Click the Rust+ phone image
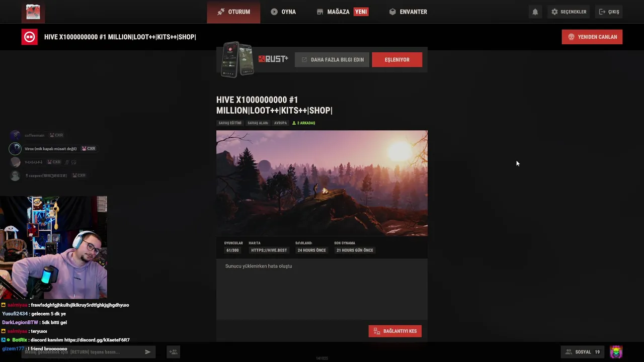Image resolution: width=644 pixels, height=362 pixels. 237,59
